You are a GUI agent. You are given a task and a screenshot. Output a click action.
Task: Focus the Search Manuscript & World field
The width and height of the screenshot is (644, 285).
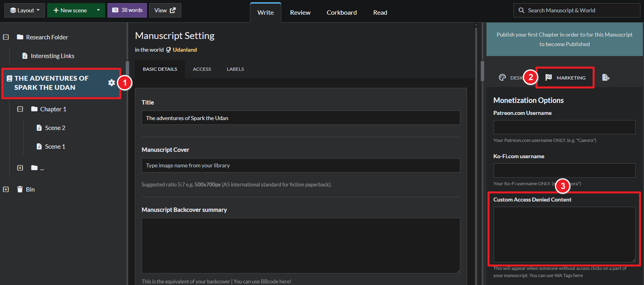(577, 10)
